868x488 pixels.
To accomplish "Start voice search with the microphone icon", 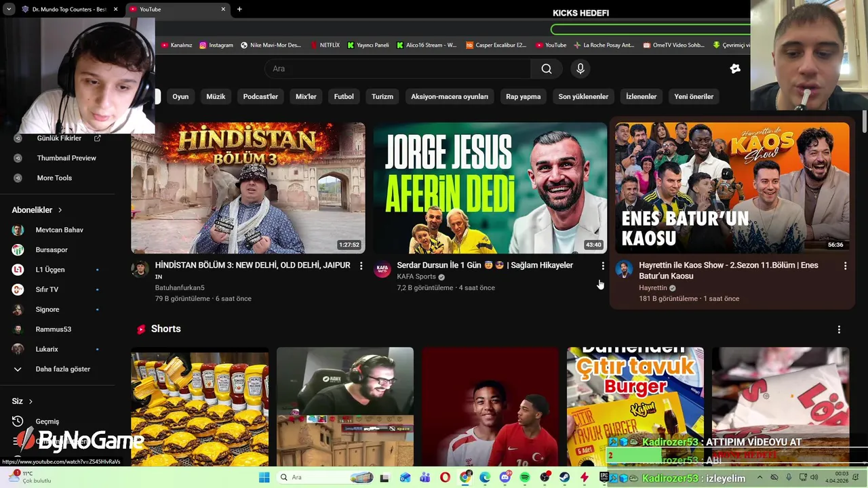I will pyautogui.click(x=580, y=68).
